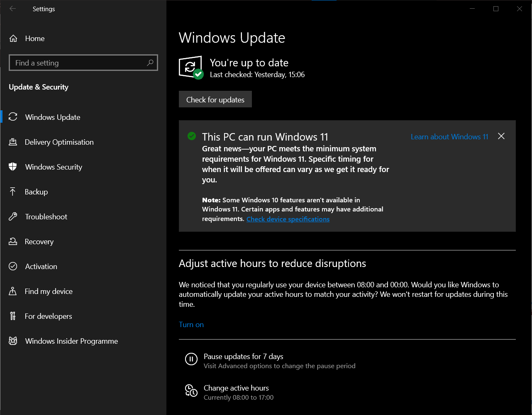Open Learn about Windows 11 link
The image size is (532, 415).
449,136
